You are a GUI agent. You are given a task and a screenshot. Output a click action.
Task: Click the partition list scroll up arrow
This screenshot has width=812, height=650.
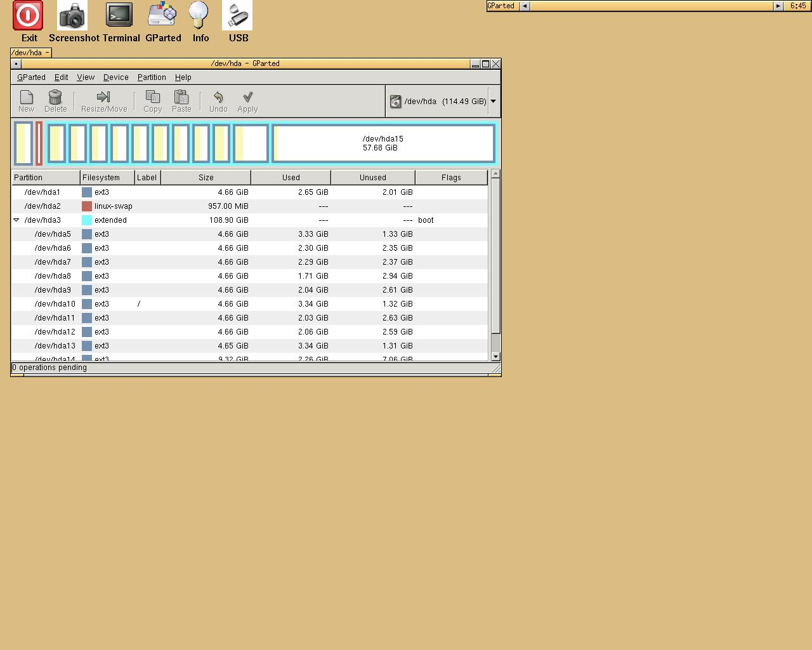[x=495, y=174]
